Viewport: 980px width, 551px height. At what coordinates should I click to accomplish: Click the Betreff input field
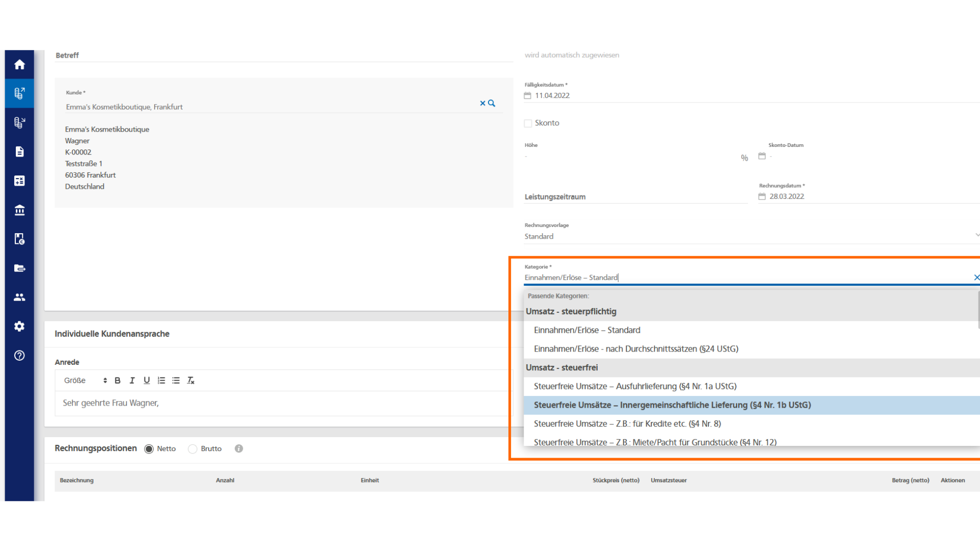point(284,55)
